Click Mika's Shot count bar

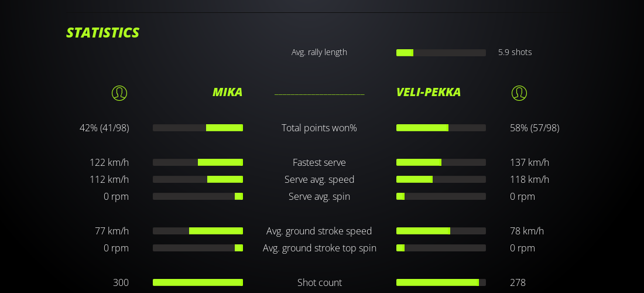[198, 282]
